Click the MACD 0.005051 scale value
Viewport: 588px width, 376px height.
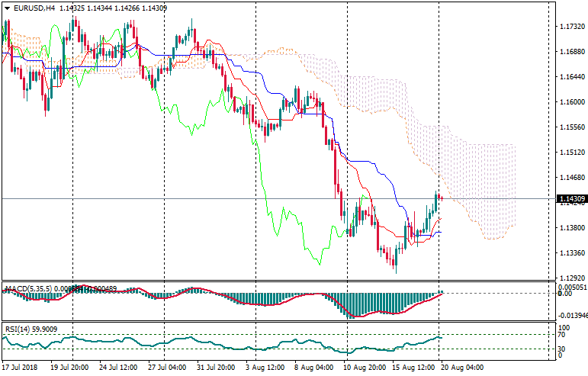click(x=570, y=288)
